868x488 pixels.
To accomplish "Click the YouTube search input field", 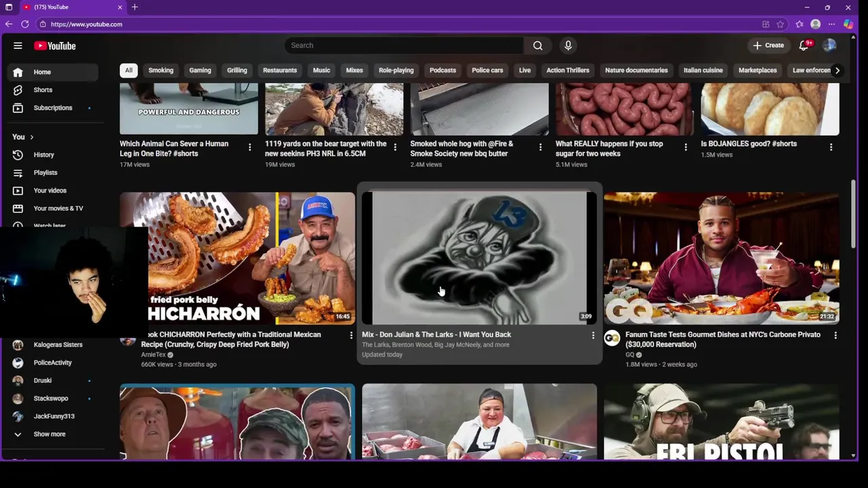I will point(404,45).
